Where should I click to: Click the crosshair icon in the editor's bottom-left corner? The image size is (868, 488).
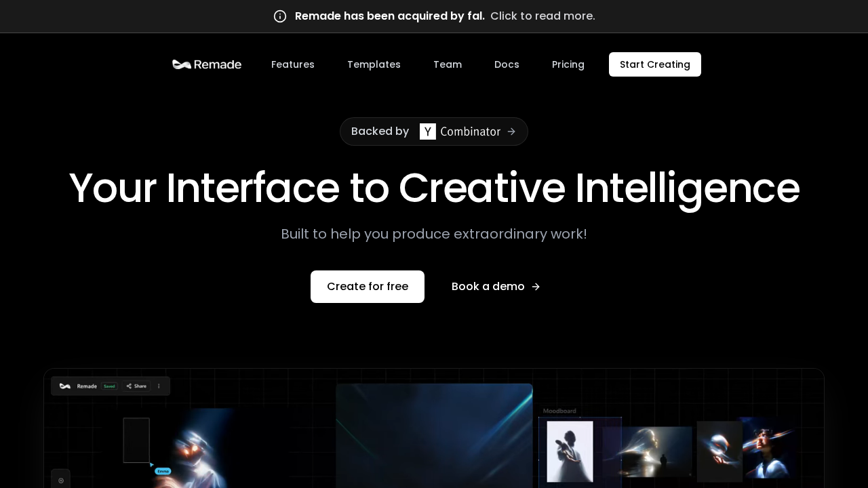point(60,479)
